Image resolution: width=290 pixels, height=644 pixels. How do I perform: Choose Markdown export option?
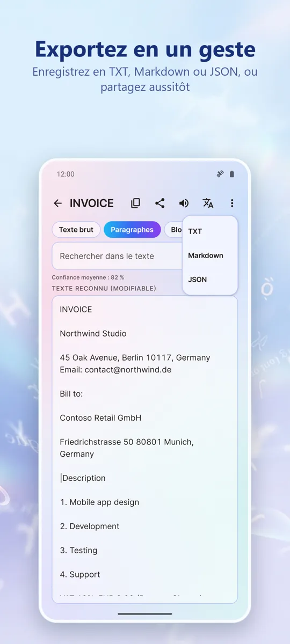point(210,255)
